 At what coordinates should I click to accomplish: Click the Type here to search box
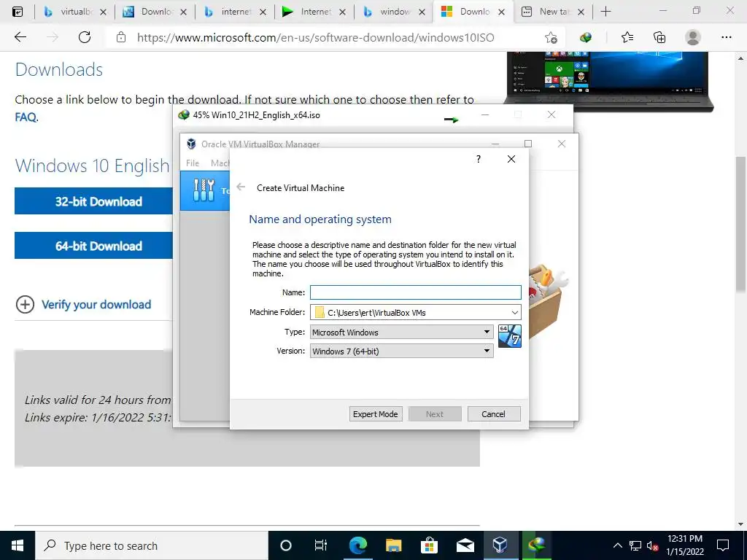[x=152, y=545]
